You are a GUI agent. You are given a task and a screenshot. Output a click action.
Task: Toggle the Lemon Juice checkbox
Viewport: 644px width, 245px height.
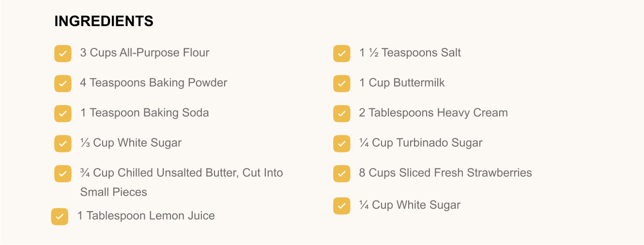click(x=60, y=217)
